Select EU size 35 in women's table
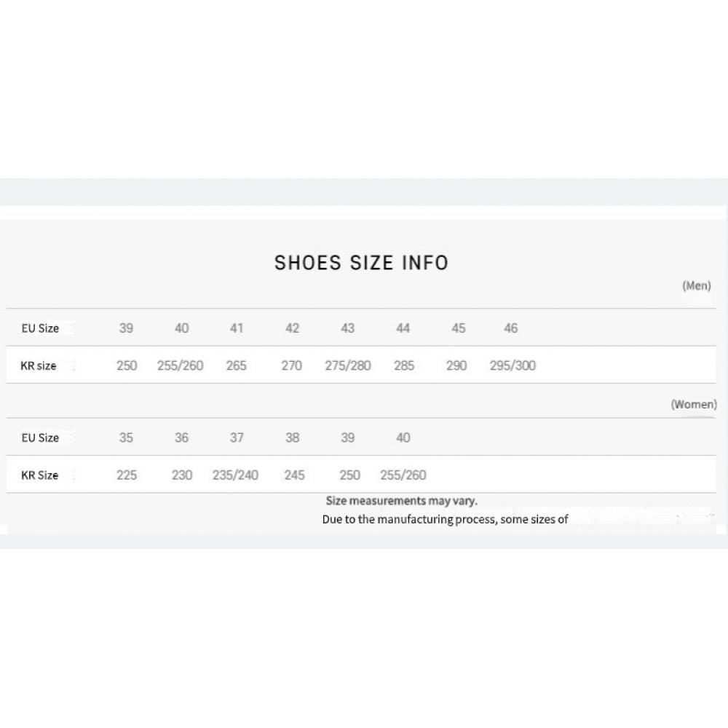Screen dimensions: 728x728 [x=126, y=438]
